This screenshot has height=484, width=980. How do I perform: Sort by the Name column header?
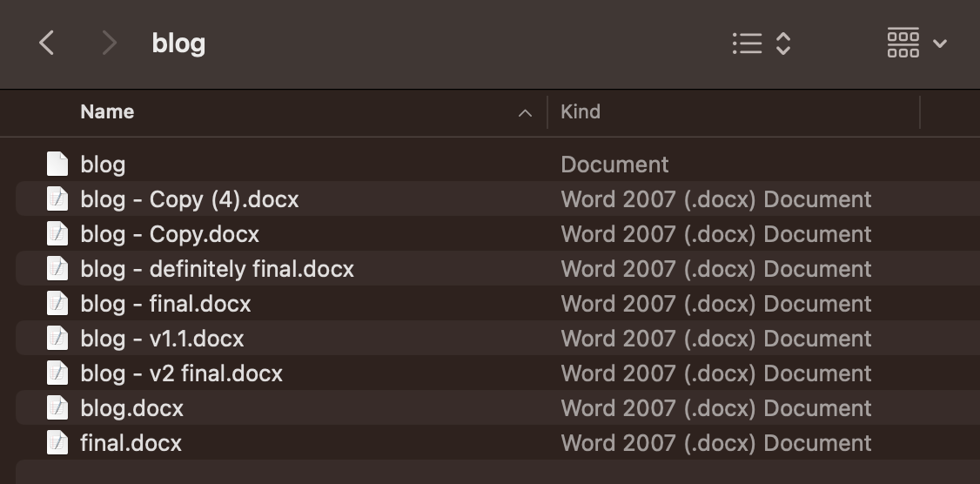tap(107, 112)
